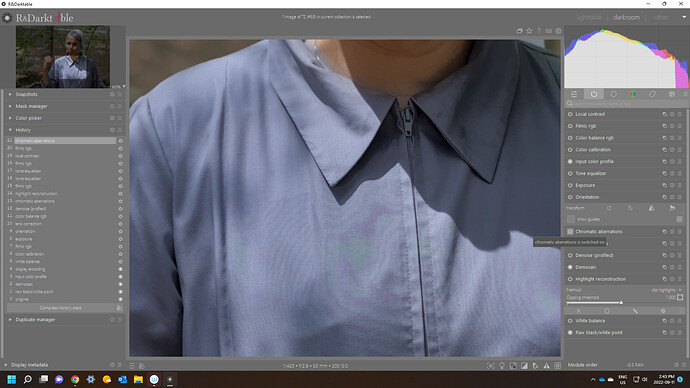The height and width of the screenshot is (388, 690).
Task: Expand the Filmic rgb module
Action: pyautogui.click(x=586, y=126)
